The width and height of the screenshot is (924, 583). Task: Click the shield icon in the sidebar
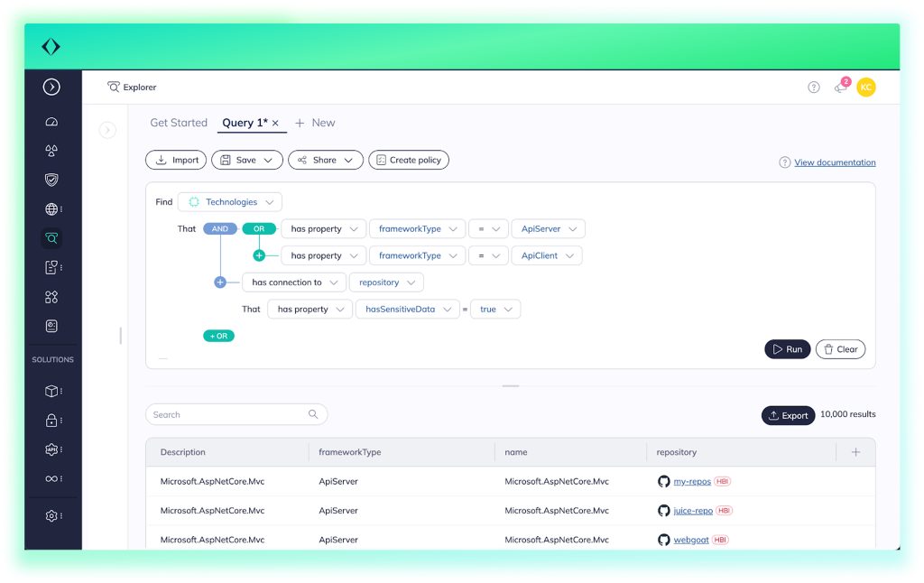click(51, 180)
